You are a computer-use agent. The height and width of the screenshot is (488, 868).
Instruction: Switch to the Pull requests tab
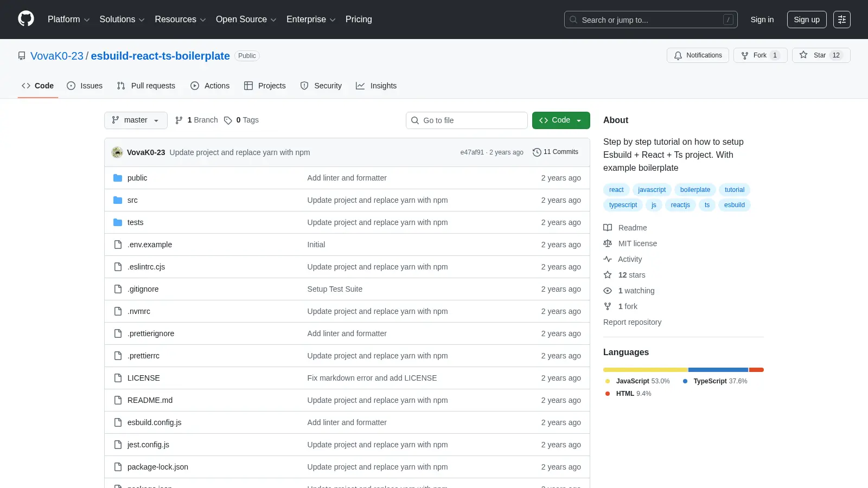pos(146,86)
